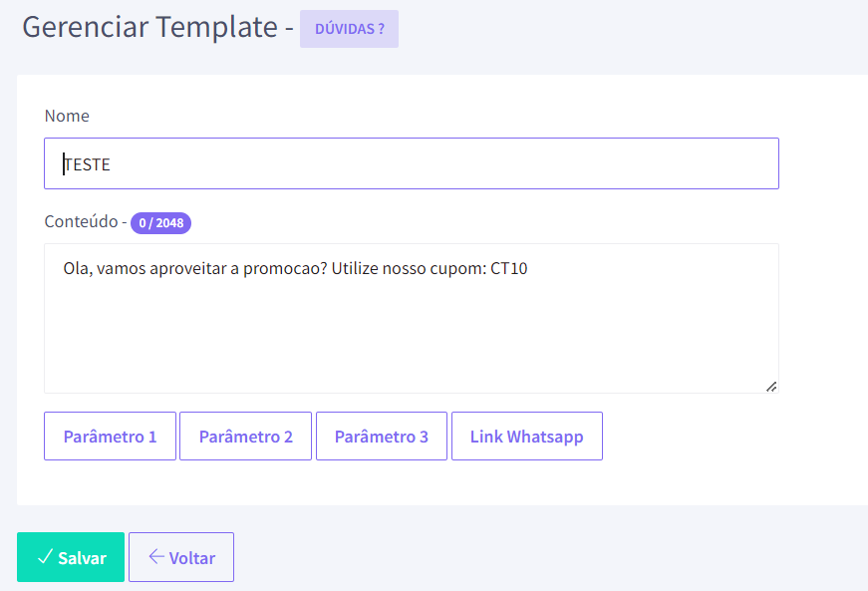The width and height of the screenshot is (868, 591).
Task: Save the template with Salvar
Action: tap(71, 557)
